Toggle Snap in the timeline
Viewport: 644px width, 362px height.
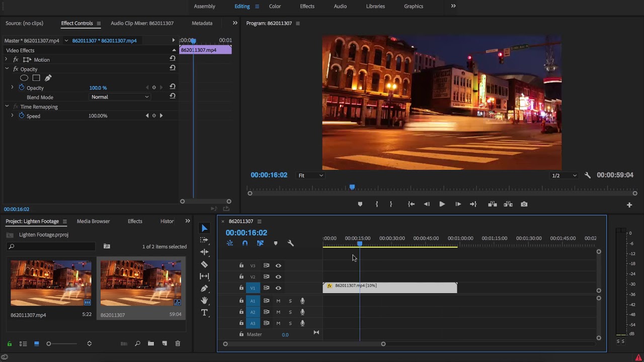245,243
